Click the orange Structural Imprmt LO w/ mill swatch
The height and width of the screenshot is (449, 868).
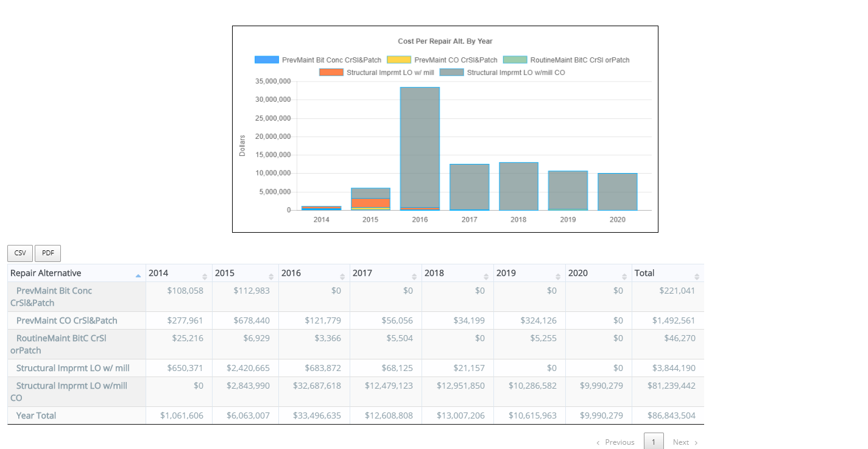coord(331,72)
